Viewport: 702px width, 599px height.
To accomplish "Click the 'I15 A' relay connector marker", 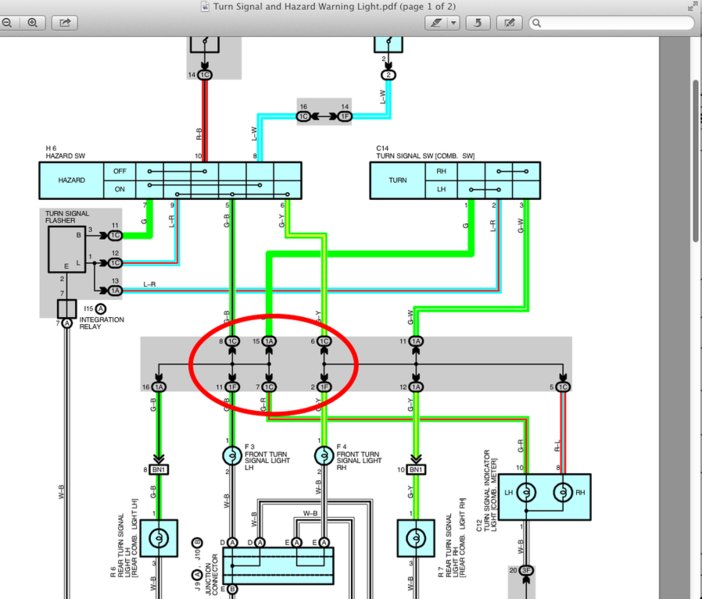I will tap(95, 309).
